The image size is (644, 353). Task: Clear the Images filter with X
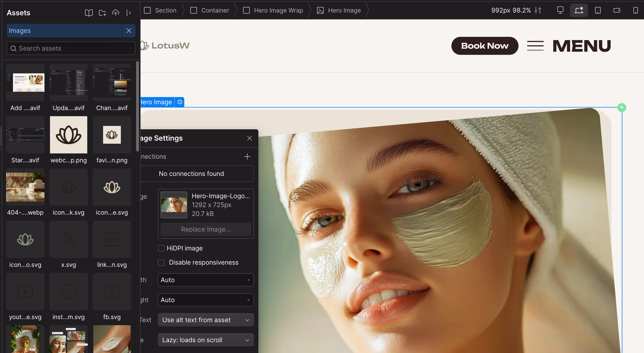pyautogui.click(x=129, y=31)
